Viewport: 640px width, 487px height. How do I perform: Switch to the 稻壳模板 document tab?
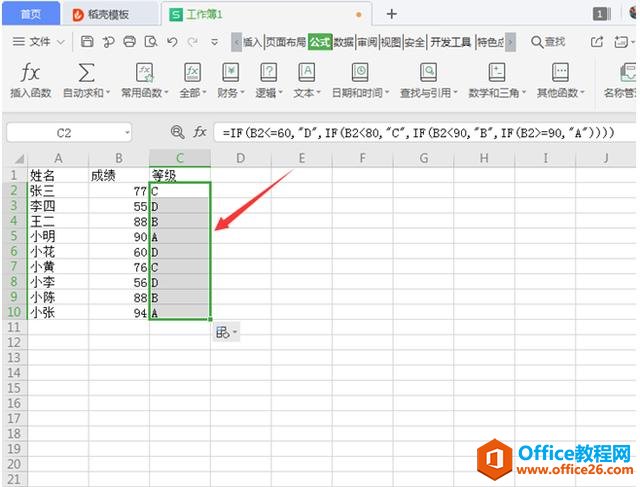click(109, 14)
